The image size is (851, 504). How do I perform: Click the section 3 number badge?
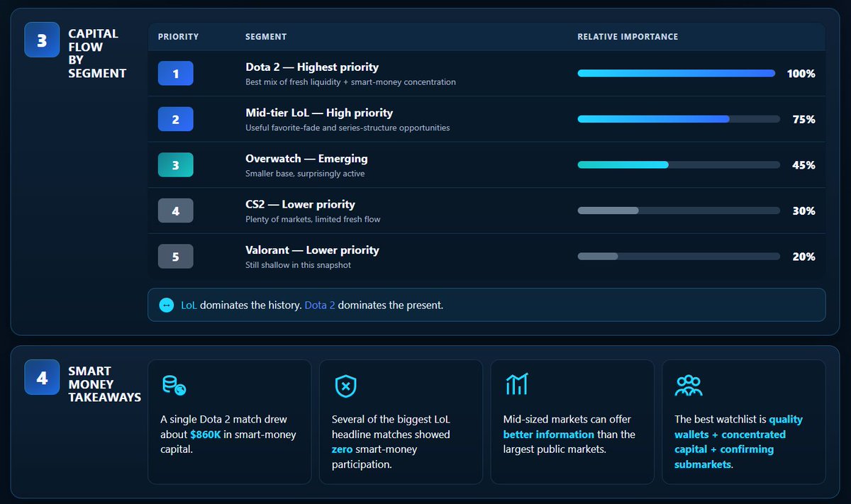click(x=42, y=40)
